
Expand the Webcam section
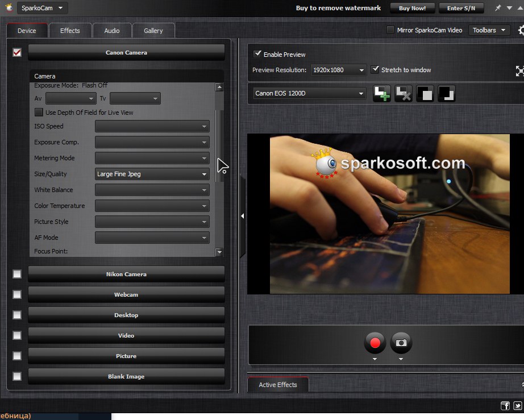[x=126, y=294]
